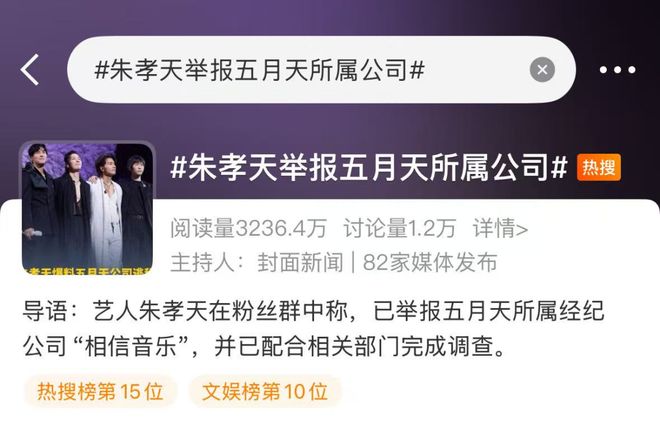Select the 阅读量3236.4万 read count

tap(248, 228)
